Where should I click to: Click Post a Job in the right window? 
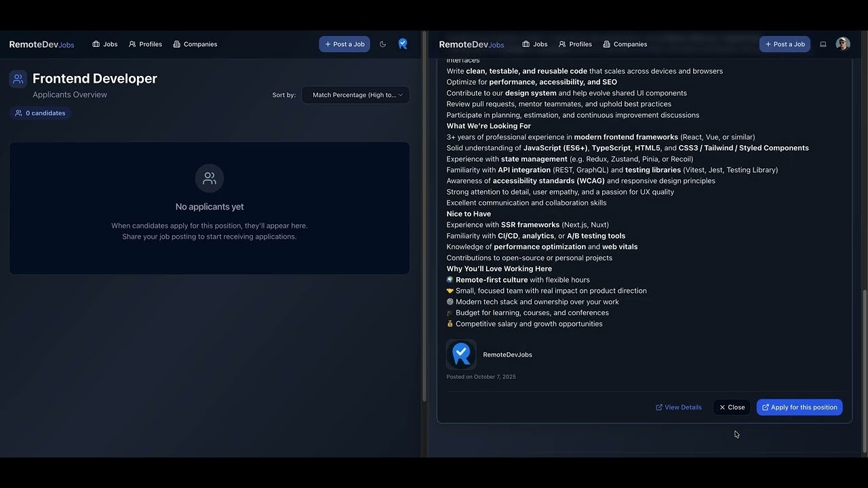tap(785, 43)
